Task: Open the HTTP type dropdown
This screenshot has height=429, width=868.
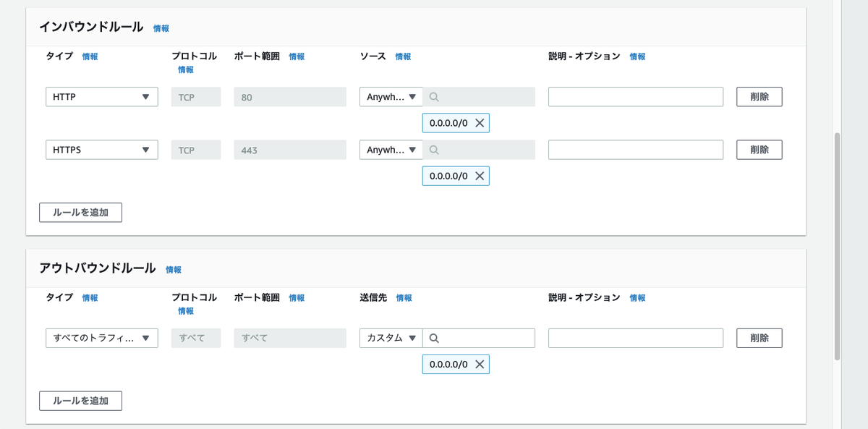Action: pos(101,97)
